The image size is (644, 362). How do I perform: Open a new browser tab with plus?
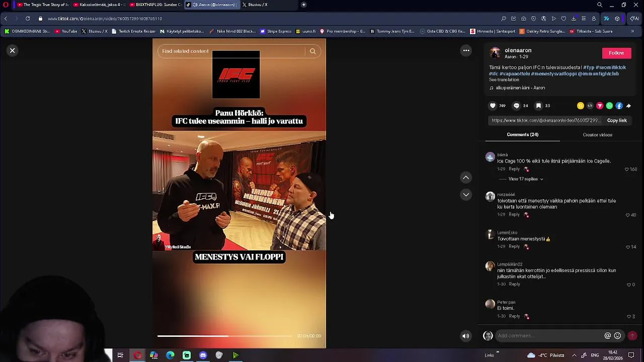[303, 5]
